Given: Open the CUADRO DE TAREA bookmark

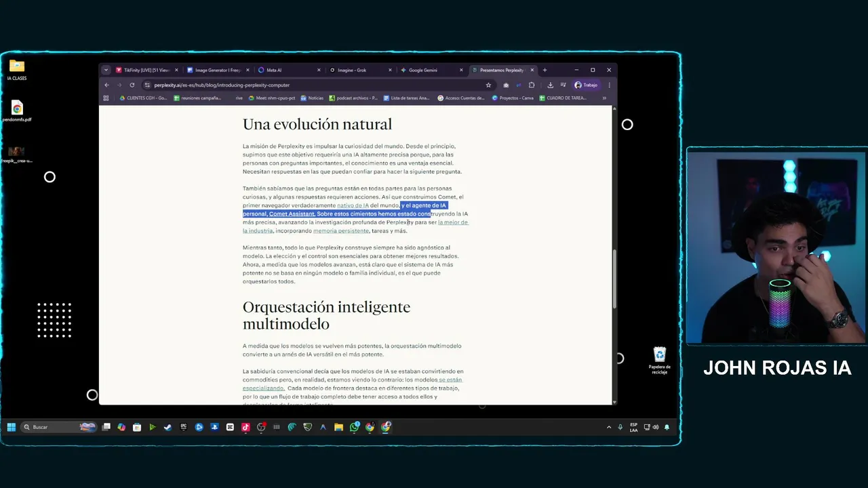Looking at the screenshot, I should click(563, 98).
